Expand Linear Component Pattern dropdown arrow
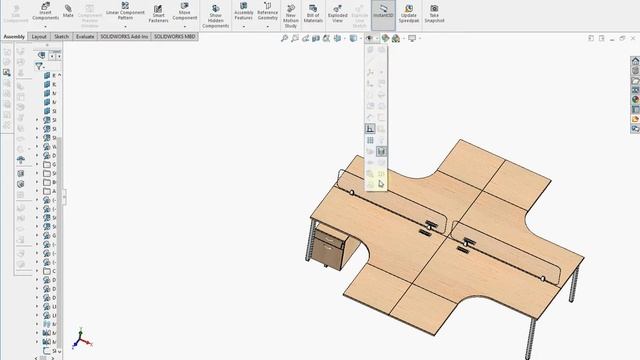This screenshot has height=360, width=640. tap(125, 27)
